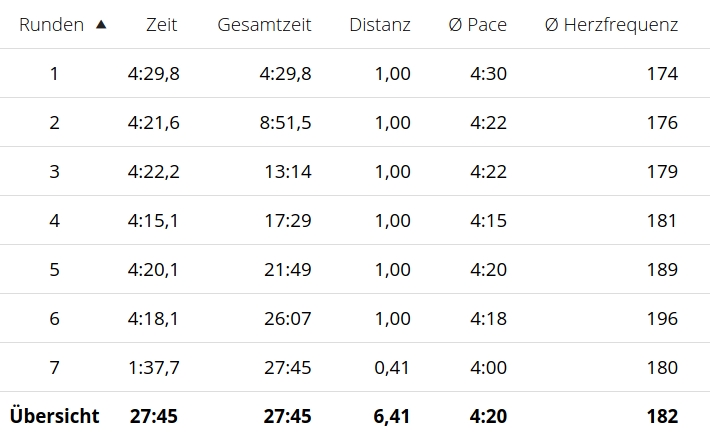710x441 pixels.
Task: Click the Übersicht summary row label
Action: click(55, 417)
